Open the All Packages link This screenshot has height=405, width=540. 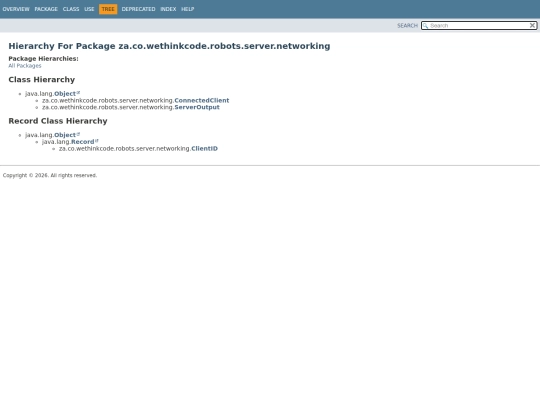25,66
